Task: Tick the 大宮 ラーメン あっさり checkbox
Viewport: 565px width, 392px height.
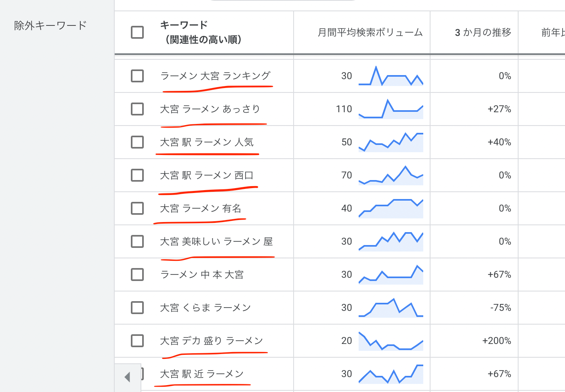Action: tap(137, 109)
